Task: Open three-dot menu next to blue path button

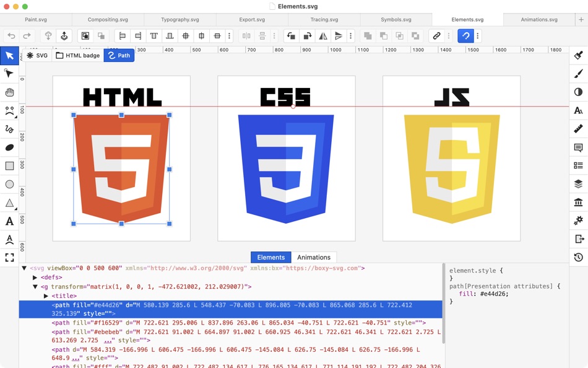Action: click(x=477, y=36)
